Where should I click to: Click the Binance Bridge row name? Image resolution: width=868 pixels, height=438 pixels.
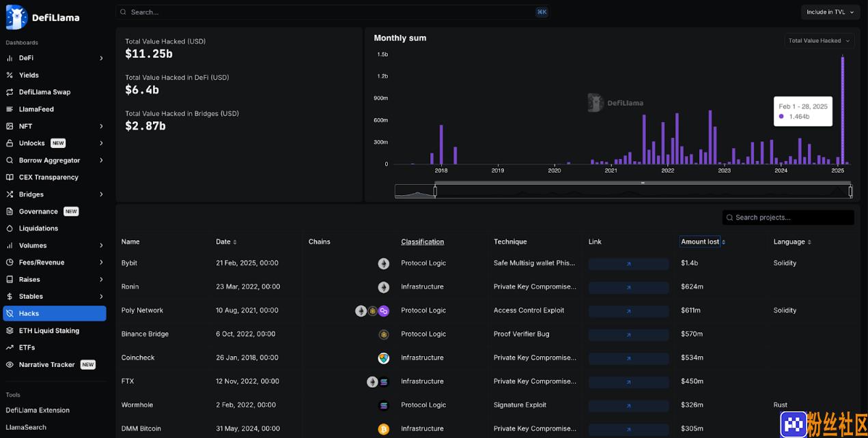pos(145,334)
